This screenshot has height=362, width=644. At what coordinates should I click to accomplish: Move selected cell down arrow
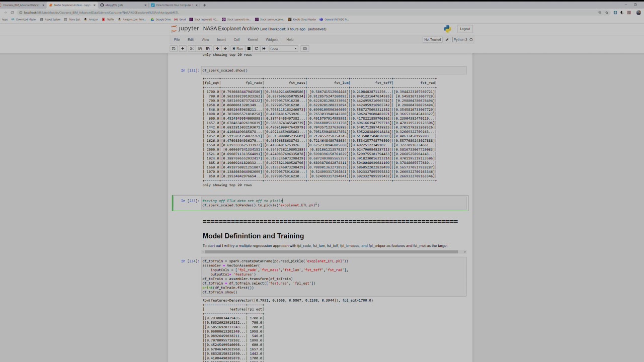pyautogui.click(x=225, y=49)
